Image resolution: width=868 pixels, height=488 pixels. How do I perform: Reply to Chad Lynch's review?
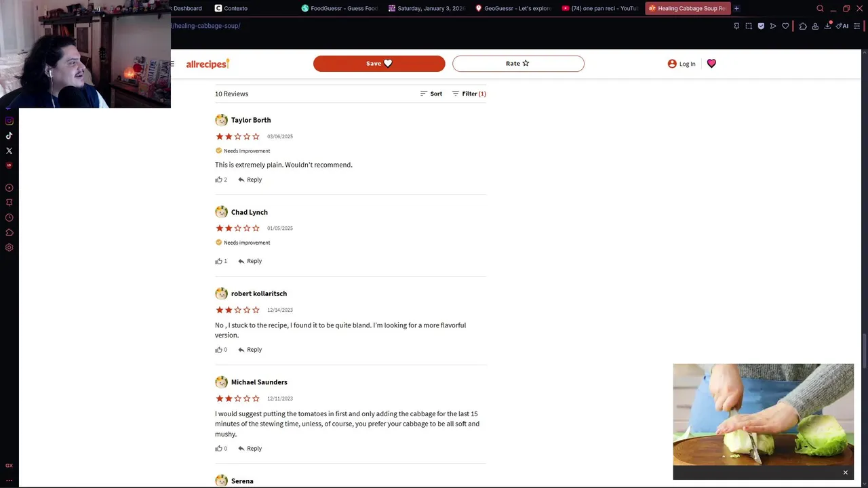[250, 261]
